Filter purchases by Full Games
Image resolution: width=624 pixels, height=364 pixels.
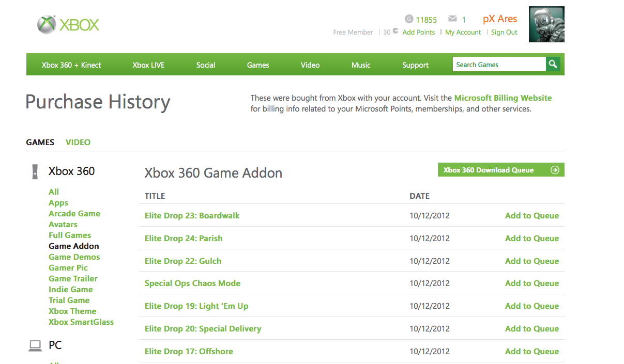(70, 235)
